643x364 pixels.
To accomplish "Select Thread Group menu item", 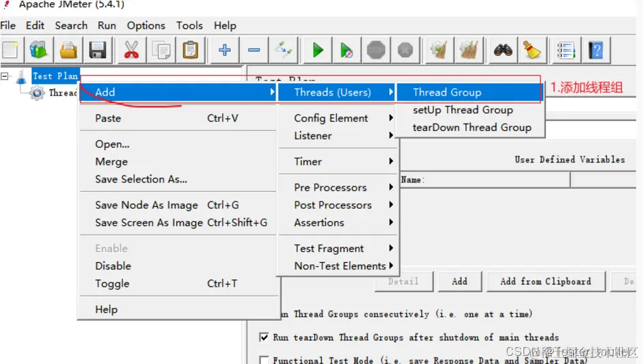I will pos(469,92).
